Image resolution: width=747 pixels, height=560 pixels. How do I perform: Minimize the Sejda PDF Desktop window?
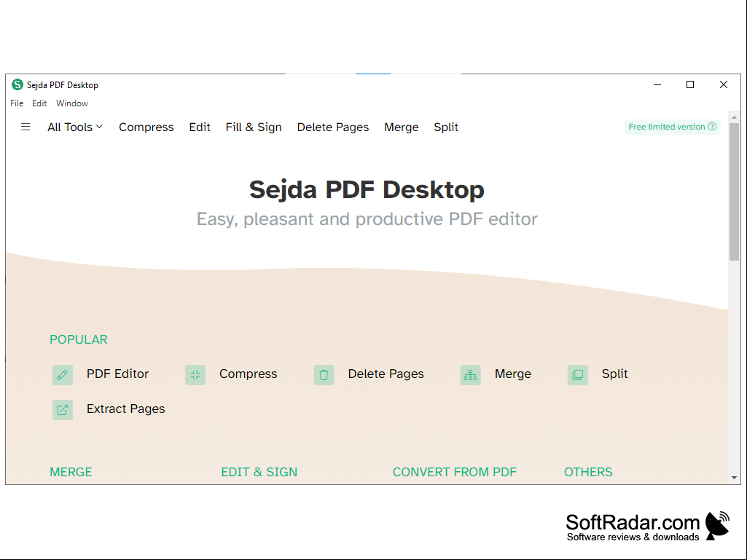click(x=657, y=84)
